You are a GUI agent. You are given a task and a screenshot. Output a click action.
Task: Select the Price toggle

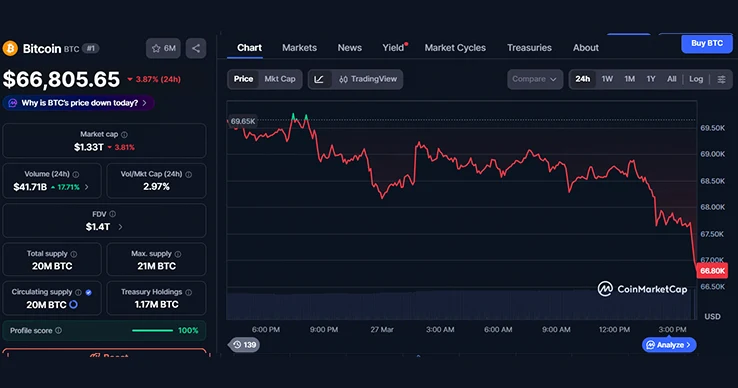(243, 79)
